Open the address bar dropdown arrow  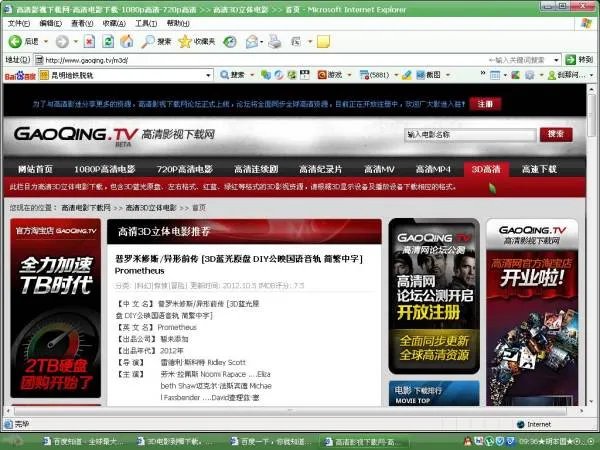coord(556,60)
